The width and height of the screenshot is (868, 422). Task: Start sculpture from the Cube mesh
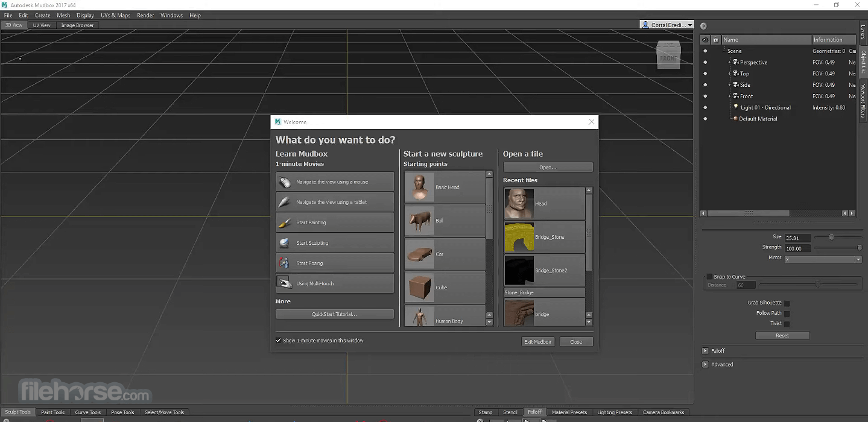point(445,288)
